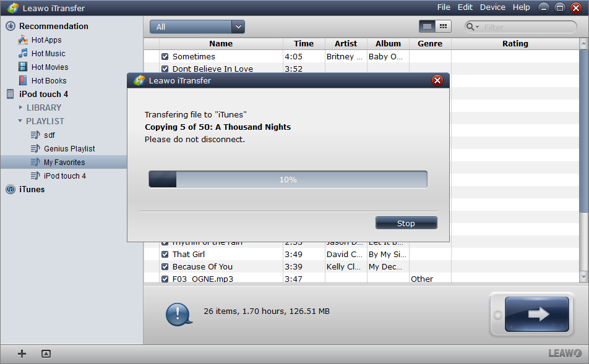This screenshot has width=589, height=364.
Task: Uncheck the F03_OGNE.mp3 checkbox
Action: click(165, 279)
